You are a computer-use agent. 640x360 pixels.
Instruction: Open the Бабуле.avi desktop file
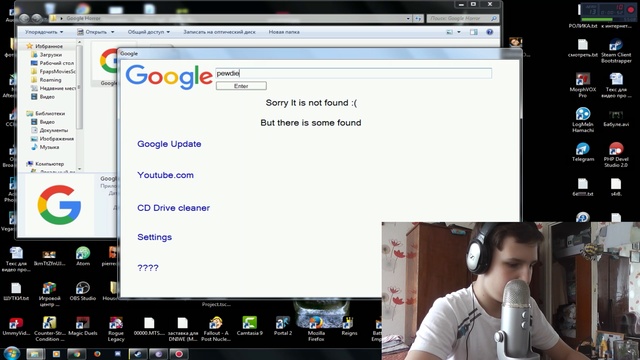pyautogui.click(x=616, y=117)
